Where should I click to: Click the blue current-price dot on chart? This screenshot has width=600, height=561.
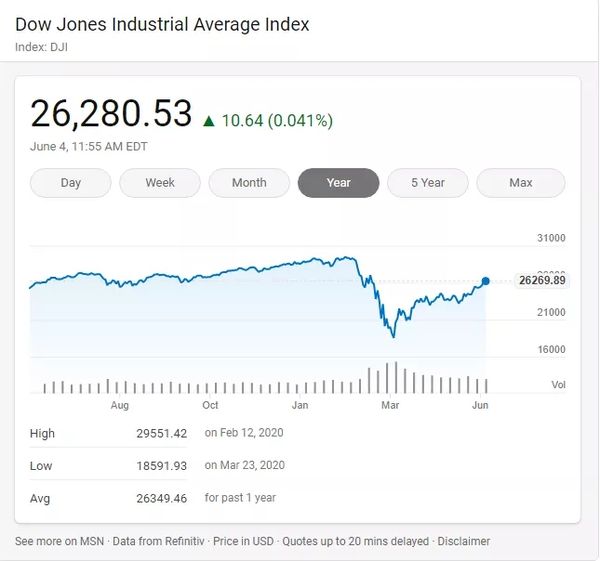pos(486,282)
